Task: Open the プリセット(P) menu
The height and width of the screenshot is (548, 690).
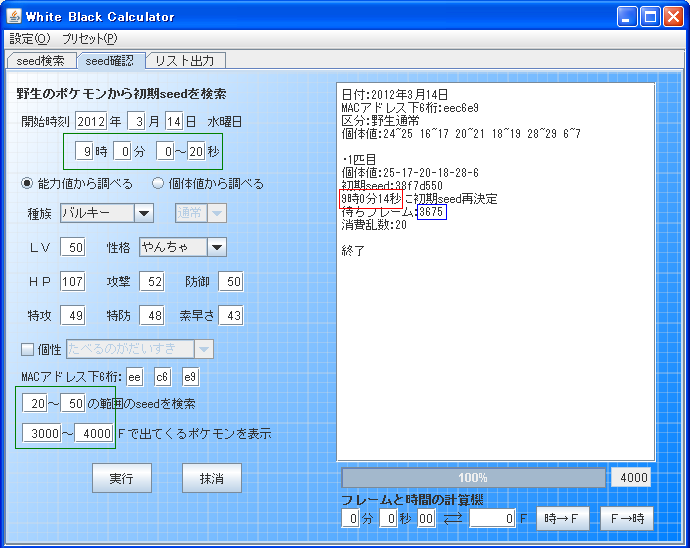Action: pyautogui.click(x=90, y=39)
